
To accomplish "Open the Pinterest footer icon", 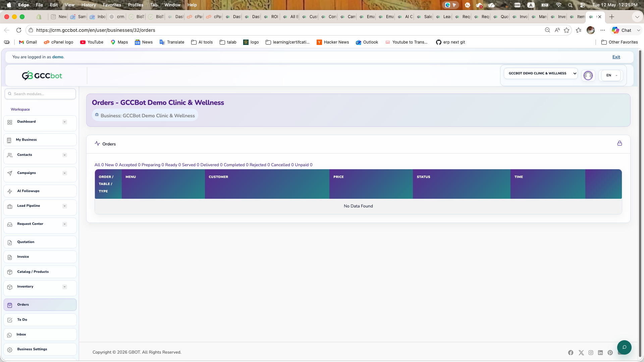I will [610, 353].
